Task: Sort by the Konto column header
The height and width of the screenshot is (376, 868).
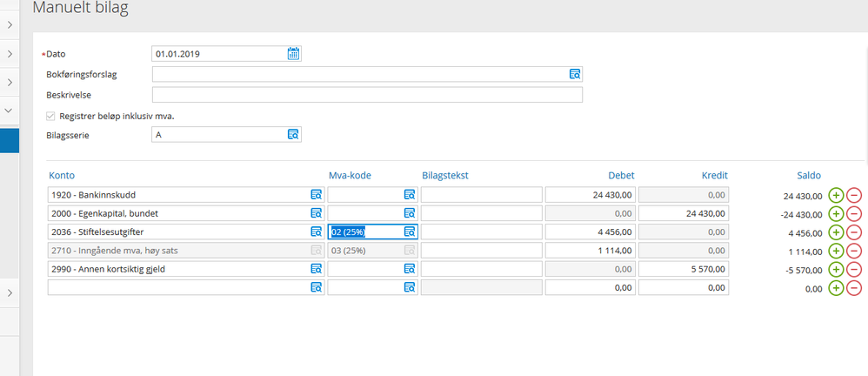Action: (x=62, y=176)
